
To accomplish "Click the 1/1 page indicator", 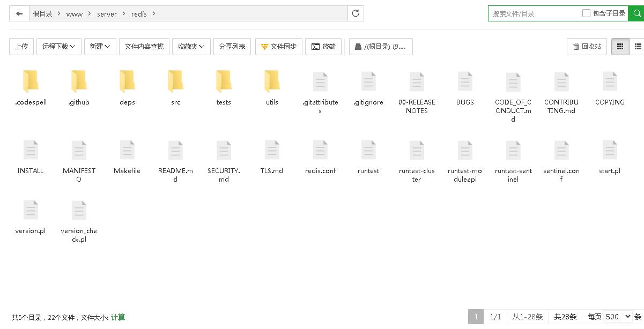I will 495,317.
